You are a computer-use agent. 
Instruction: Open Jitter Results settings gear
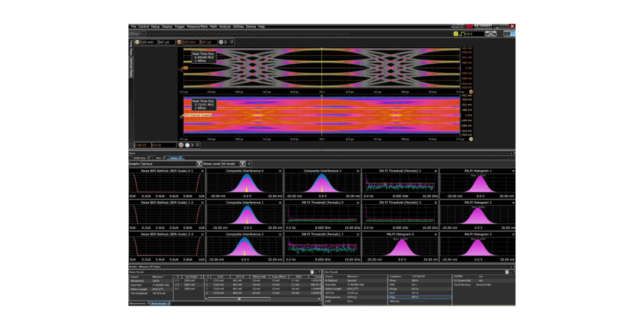(x=507, y=272)
